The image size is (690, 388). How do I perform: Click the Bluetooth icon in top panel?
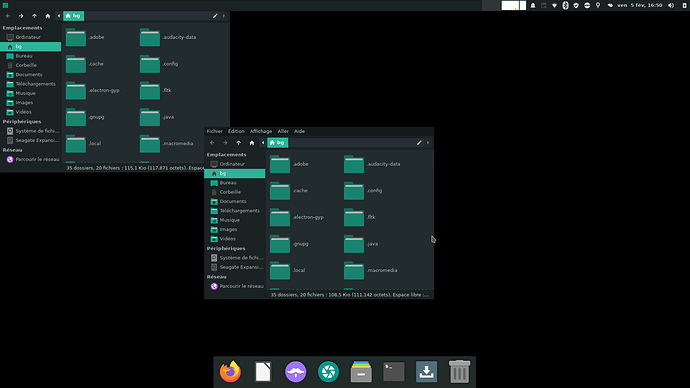(x=565, y=5)
